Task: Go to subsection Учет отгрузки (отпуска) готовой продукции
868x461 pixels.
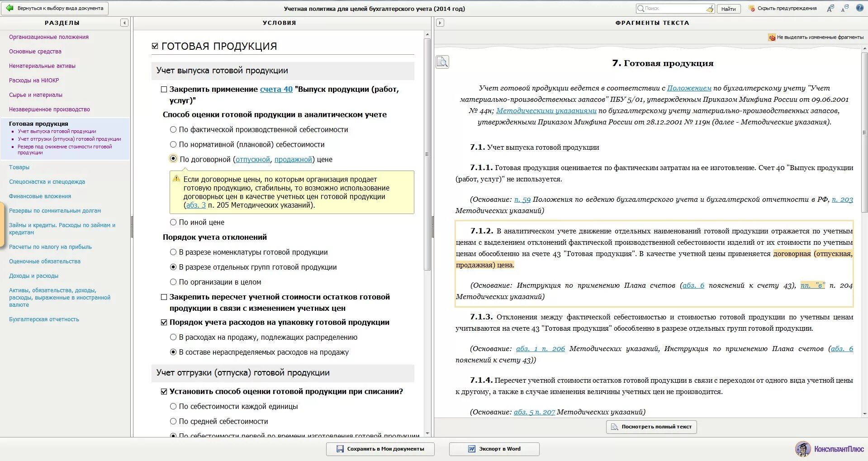Action: [x=69, y=139]
